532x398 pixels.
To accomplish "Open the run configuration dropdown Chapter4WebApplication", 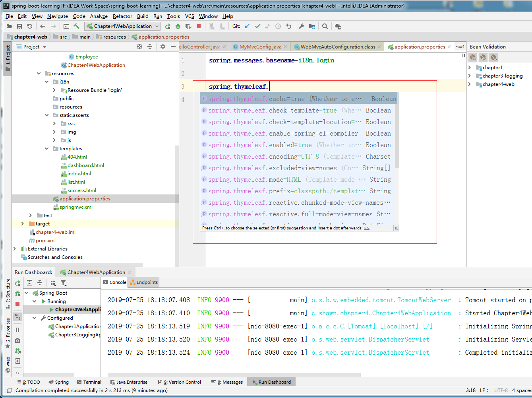I will [123, 26].
